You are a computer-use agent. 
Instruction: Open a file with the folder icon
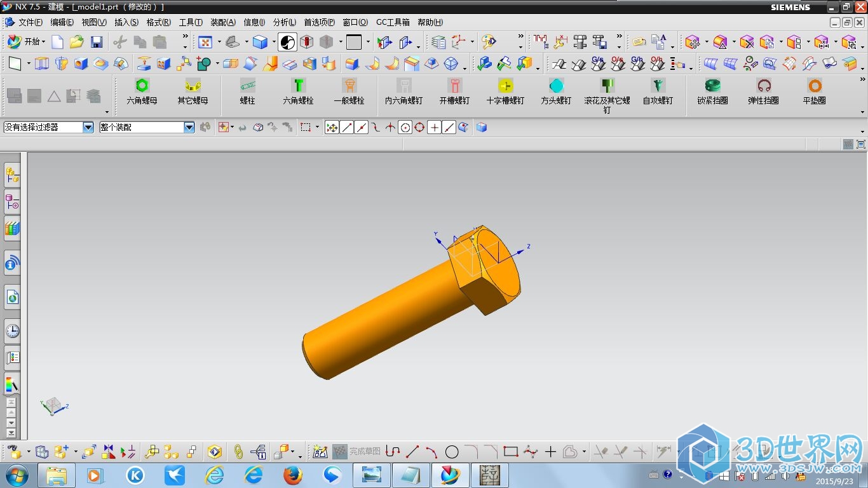click(77, 42)
